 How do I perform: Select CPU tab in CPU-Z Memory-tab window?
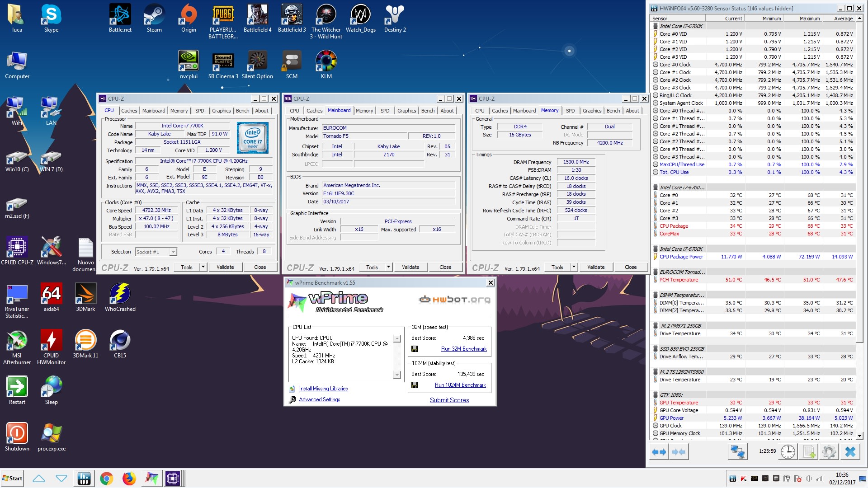(480, 111)
